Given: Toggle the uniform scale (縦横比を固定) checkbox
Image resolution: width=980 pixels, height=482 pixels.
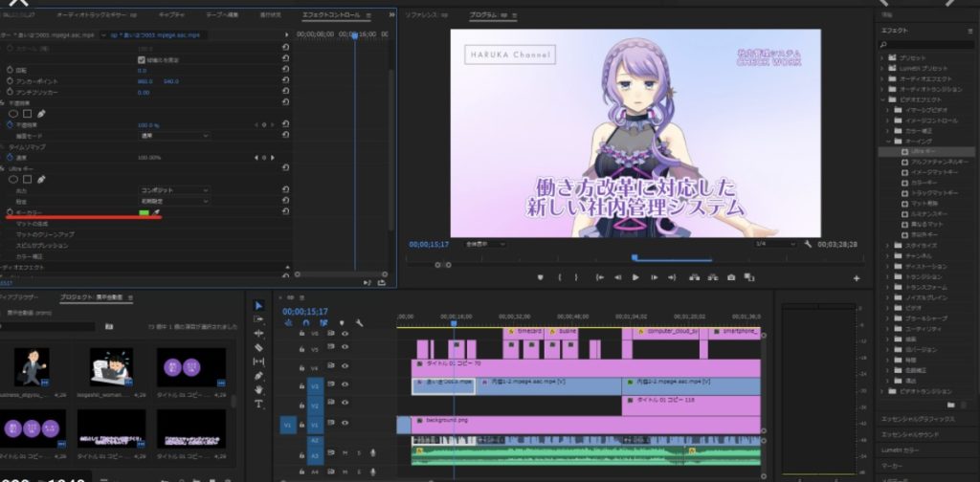Looking at the screenshot, I should point(142,60).
